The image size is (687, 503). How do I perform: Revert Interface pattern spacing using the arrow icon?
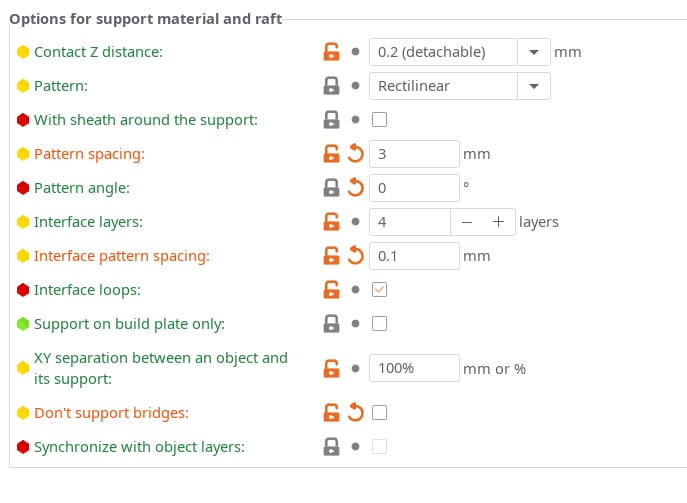point(356,256)
